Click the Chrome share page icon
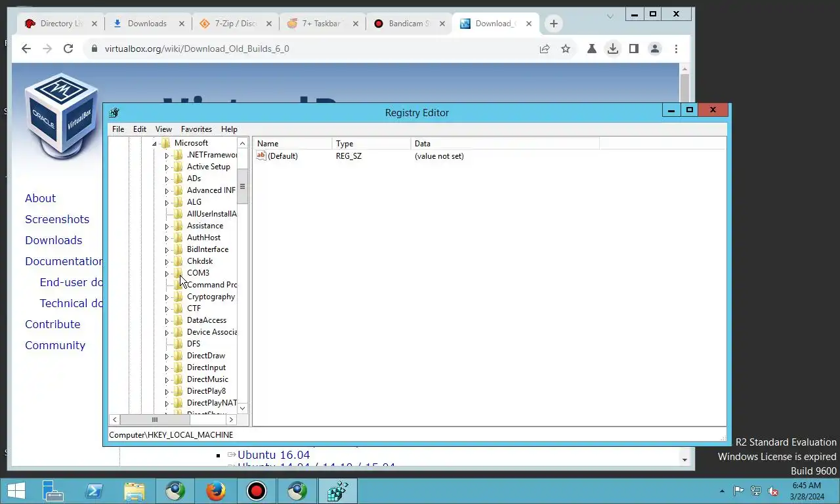 tap(545, 49)
